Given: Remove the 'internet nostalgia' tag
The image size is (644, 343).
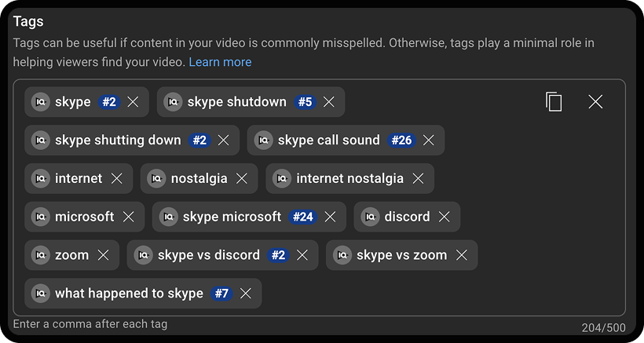Looking at the screenshot, I should [x=418, y=178].
